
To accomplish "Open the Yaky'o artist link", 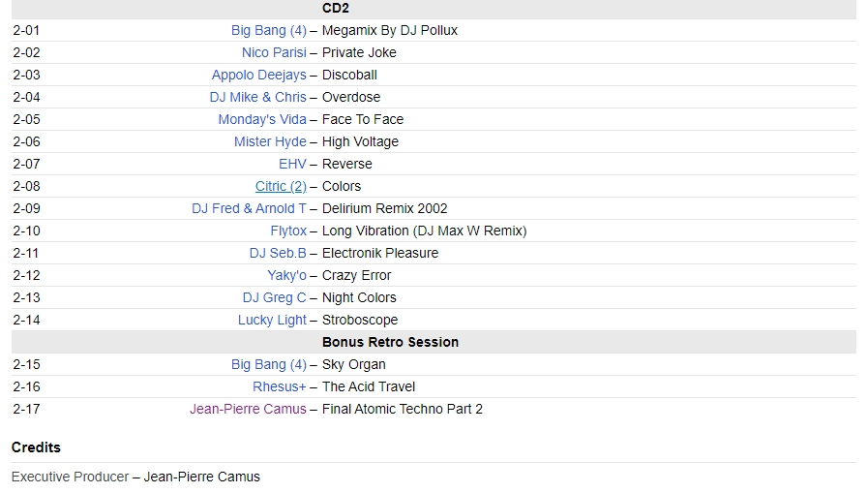I will (x=286, y=275).
